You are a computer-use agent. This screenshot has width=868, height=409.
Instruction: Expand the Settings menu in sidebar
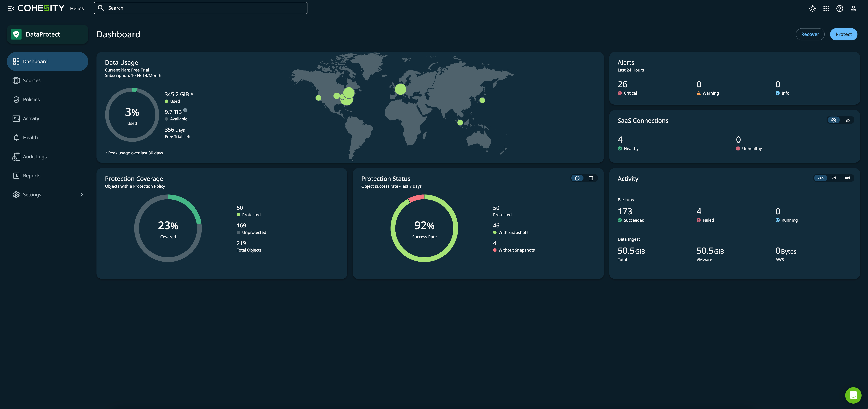pos(32,194)
